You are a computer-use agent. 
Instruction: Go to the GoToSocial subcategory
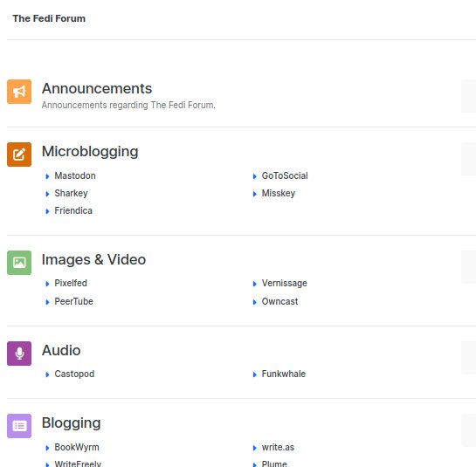click(x=285, y=175)
